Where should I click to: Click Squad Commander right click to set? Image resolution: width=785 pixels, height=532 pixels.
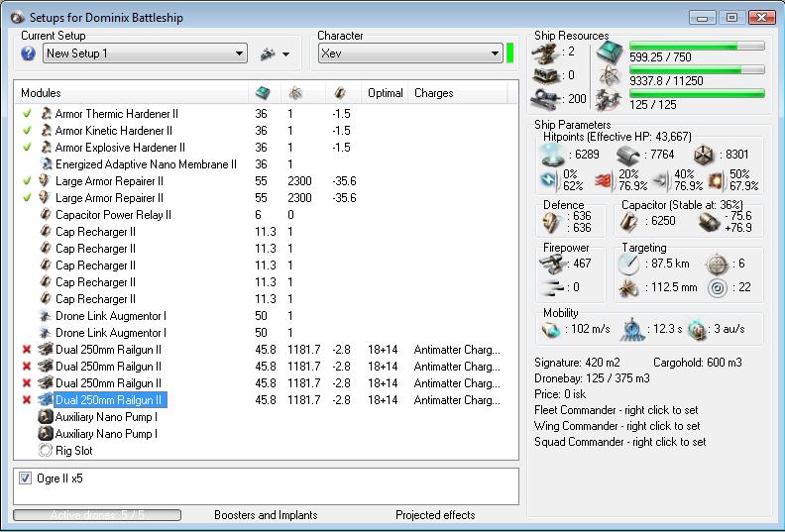pos(619,442)
